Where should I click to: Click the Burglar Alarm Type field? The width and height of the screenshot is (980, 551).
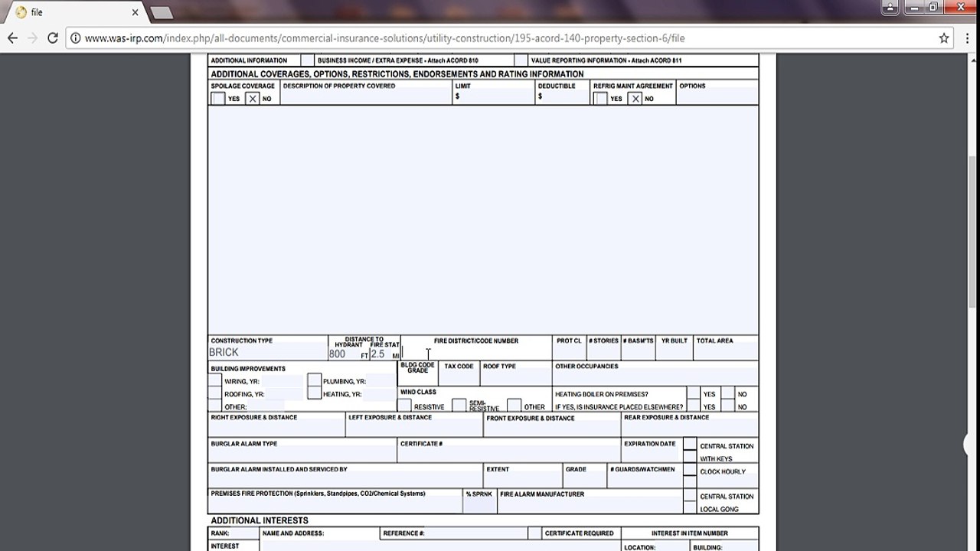coord(302,455)
